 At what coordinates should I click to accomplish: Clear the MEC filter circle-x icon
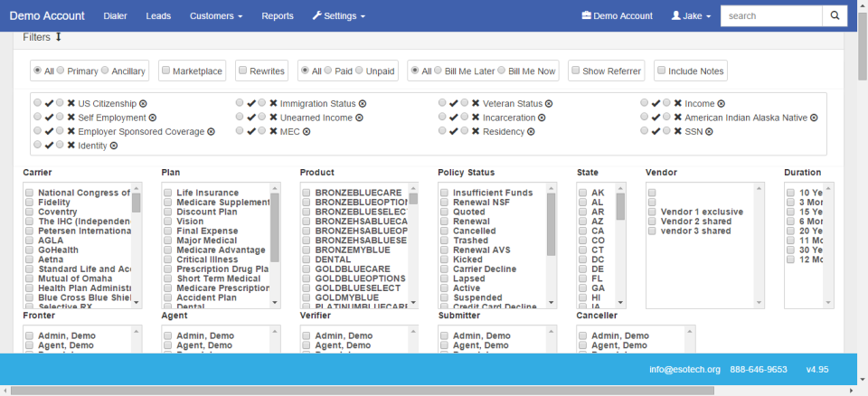click(x=307, y=132)
